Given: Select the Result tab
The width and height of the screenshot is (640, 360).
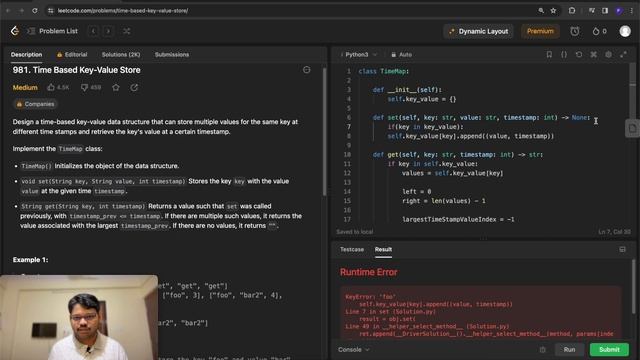Looking at the screenshot, I should pos(383,249).
